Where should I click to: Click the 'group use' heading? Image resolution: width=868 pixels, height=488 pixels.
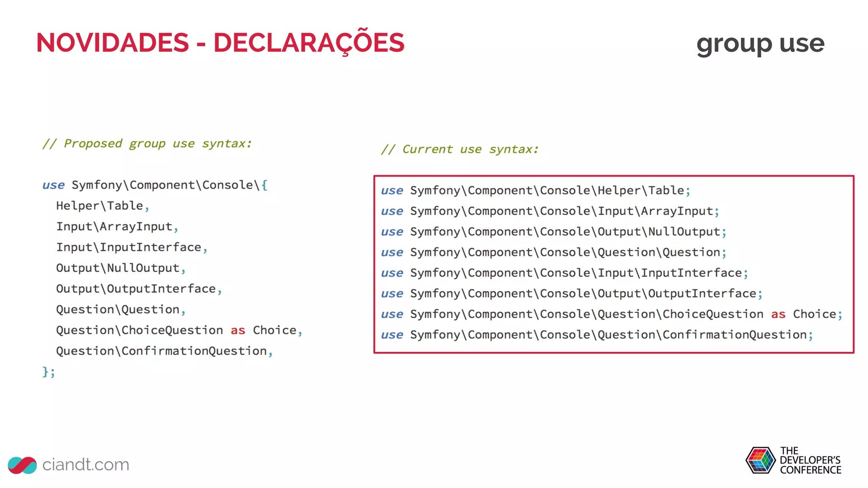[x=760, y=43]
